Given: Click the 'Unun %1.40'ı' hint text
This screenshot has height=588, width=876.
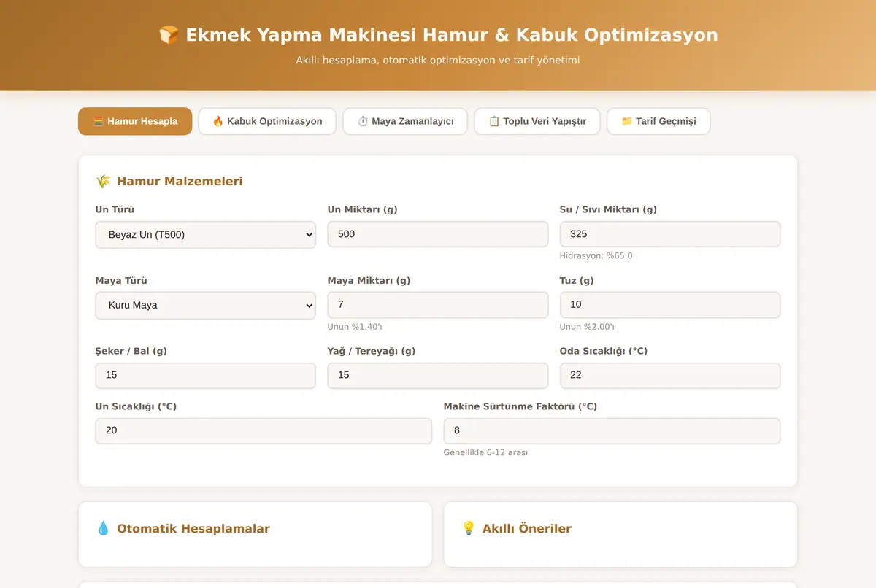Looking at the screenshot, I should (x=355, y=327).
